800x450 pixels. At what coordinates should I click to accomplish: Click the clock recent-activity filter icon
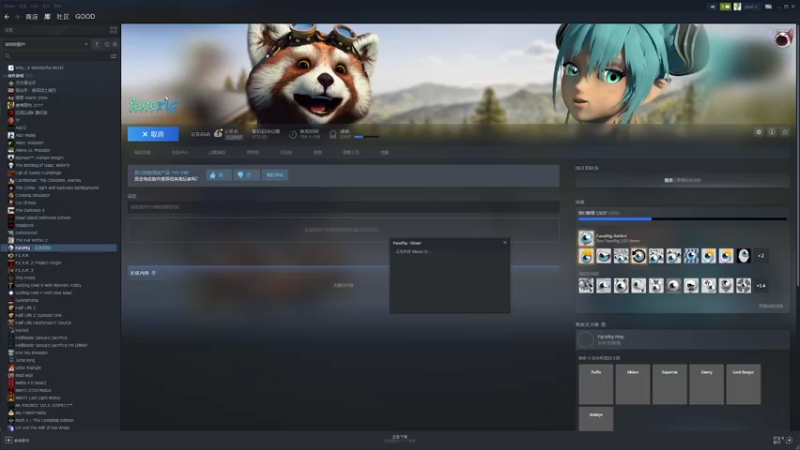[107, 44]
